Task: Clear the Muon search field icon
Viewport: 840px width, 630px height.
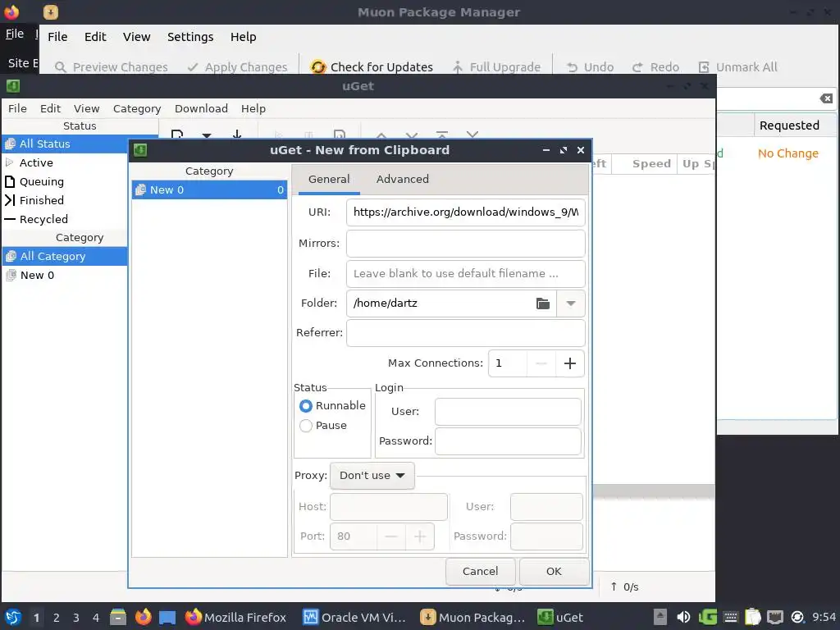Action: (826, 98)
